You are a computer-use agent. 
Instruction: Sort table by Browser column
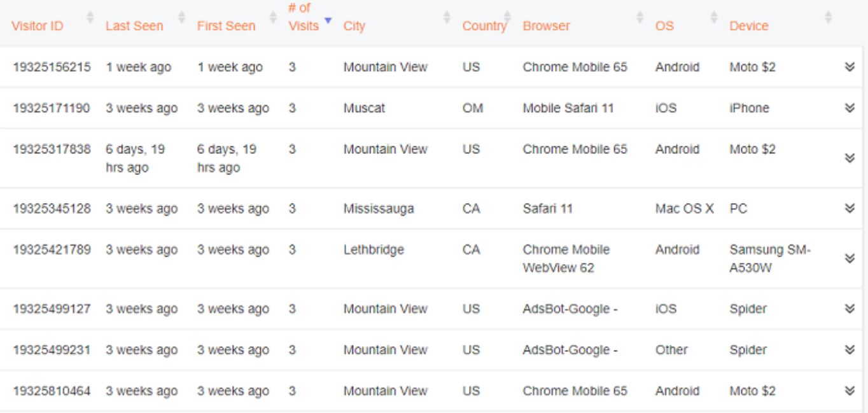click(546, 26)
